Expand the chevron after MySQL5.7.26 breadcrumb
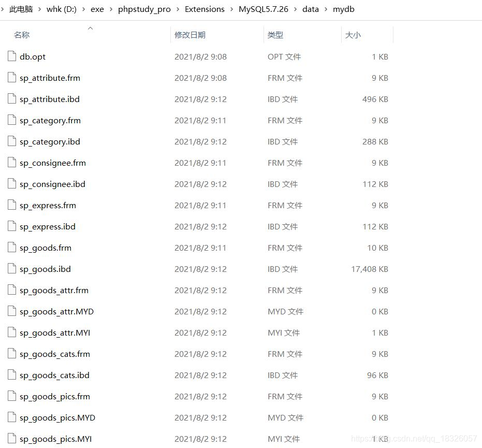482x448 pixels. (x=296, y=9)
